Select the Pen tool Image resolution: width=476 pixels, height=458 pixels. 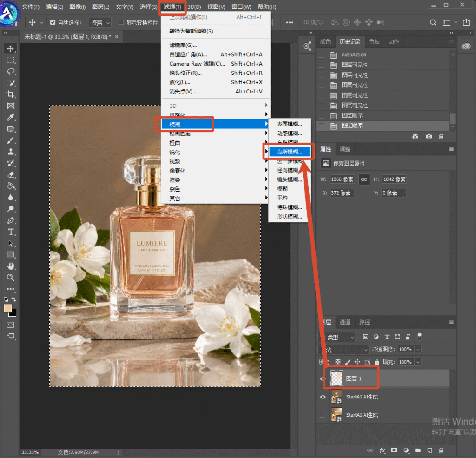[11, 220]
